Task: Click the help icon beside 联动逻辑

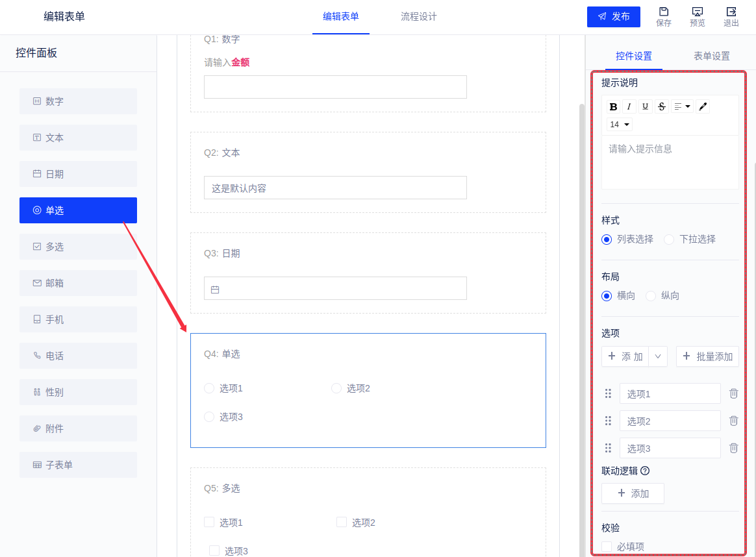Action: click(x=645, y=471)
